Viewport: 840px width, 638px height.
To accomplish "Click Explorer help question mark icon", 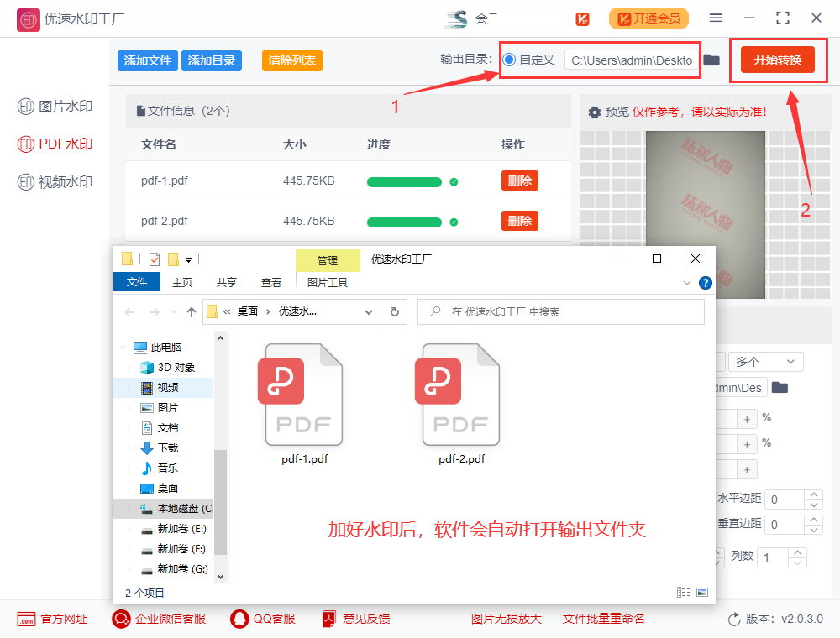I will pyautogui.click(x=706, y=283).
